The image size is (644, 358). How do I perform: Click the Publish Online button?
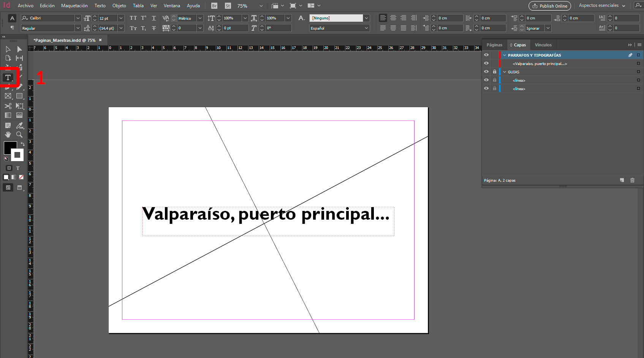(x=550, y=6)
